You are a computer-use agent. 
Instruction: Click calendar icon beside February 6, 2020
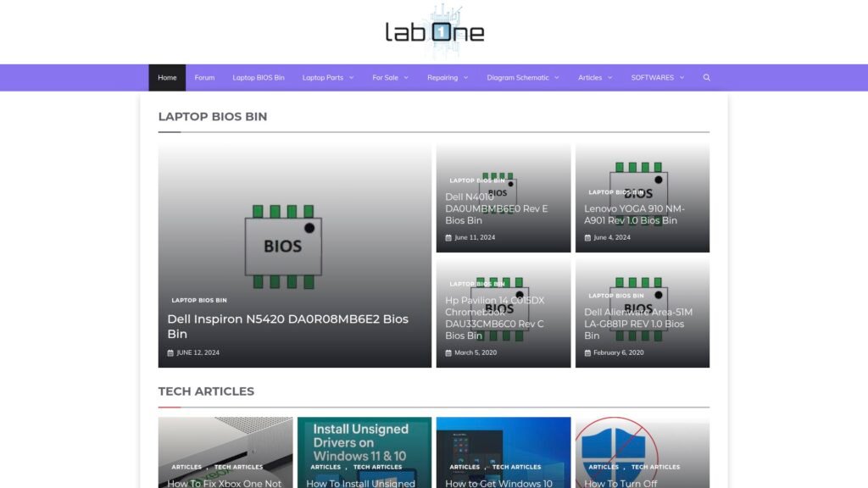[x=587, y=352]
